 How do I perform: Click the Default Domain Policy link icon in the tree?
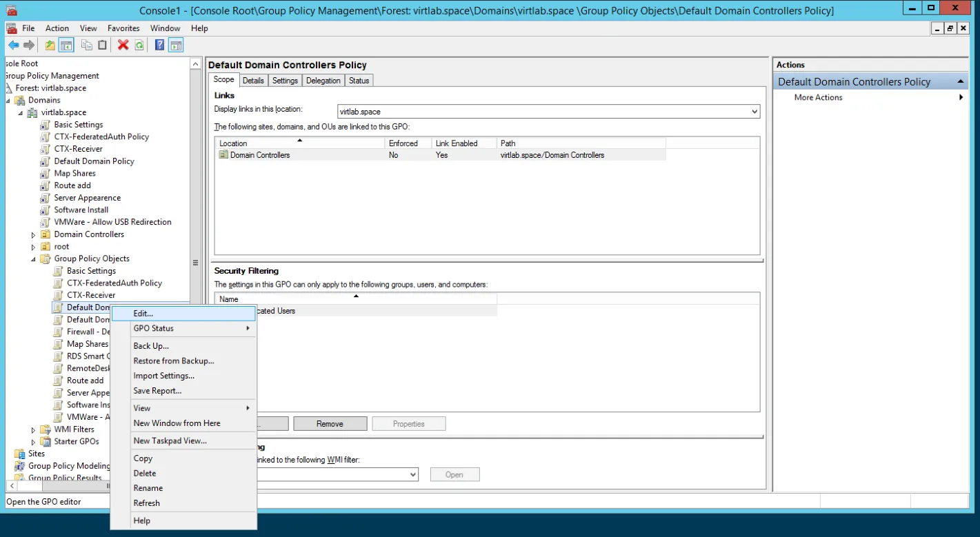(x=46, y=161)
